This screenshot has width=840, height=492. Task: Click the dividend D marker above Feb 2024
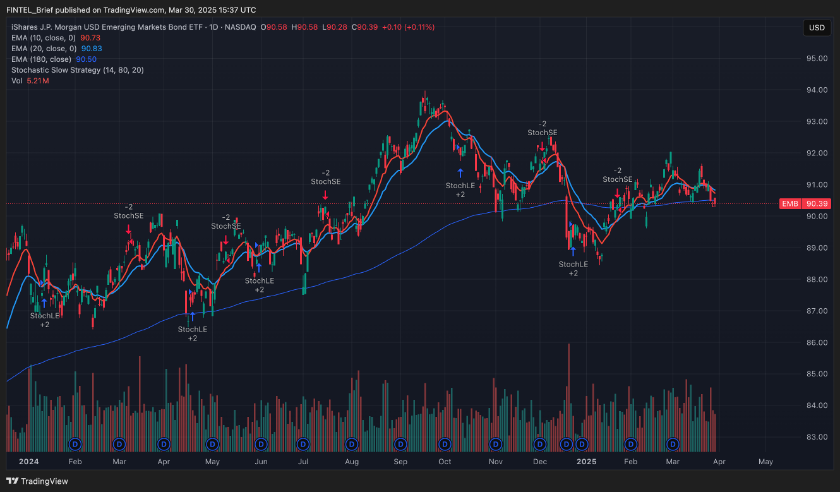75,444
